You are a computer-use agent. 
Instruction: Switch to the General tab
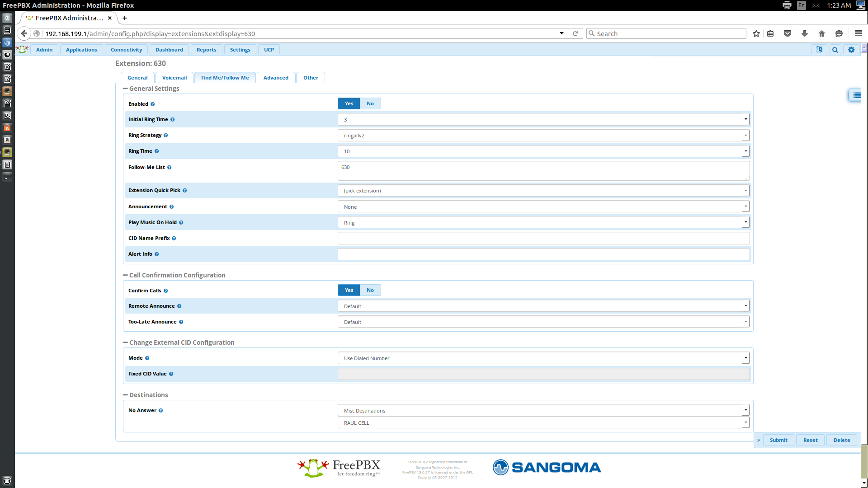[x=137, y=78]
